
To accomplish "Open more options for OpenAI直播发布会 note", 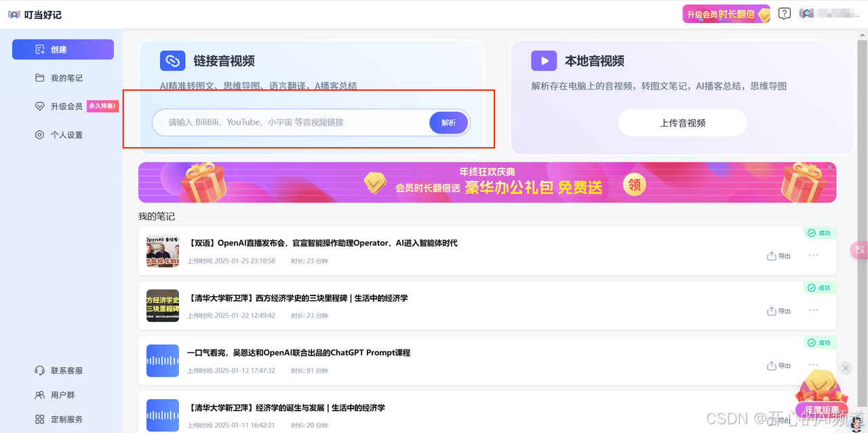I will (814, 255).
